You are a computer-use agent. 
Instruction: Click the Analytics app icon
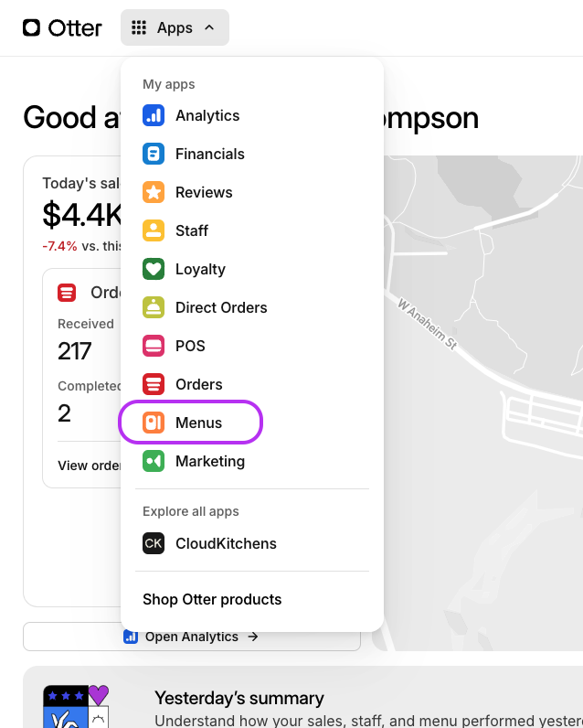click(x=153, y=115)
